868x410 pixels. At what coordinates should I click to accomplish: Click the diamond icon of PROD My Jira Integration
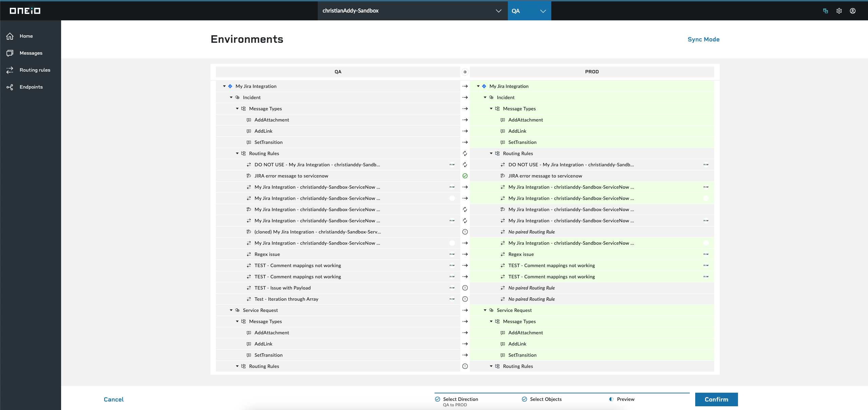(484, 86)
